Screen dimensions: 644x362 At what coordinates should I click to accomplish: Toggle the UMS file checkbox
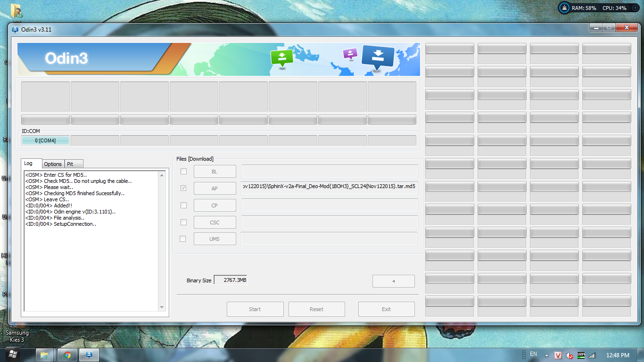183,239
